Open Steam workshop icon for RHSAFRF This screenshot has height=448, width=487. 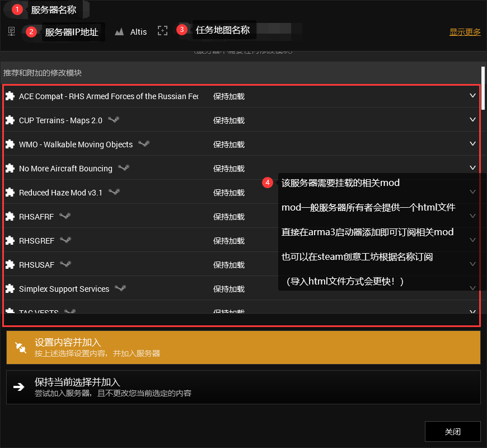[65, 216]
